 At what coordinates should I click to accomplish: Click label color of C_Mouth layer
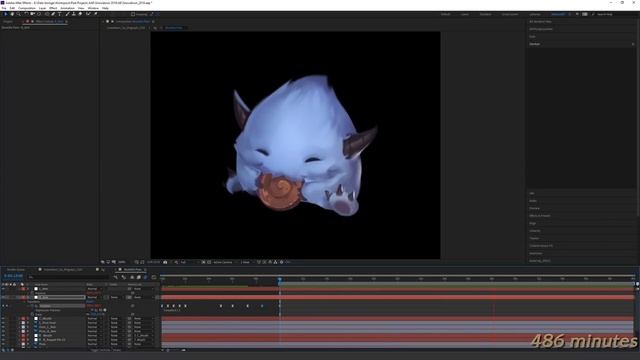pos(23,318)
